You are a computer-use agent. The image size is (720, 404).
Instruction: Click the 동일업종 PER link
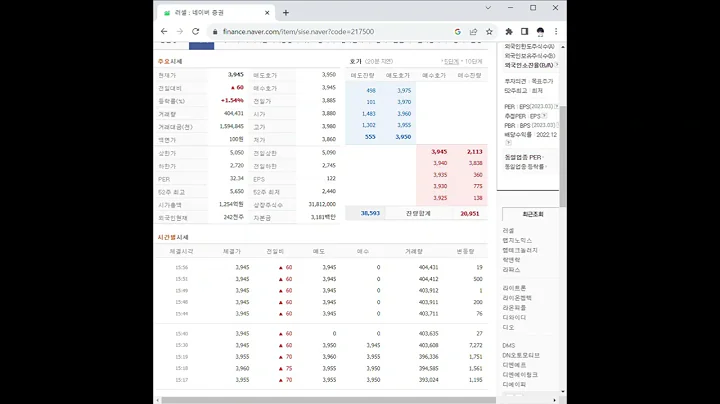coord(523,157)
